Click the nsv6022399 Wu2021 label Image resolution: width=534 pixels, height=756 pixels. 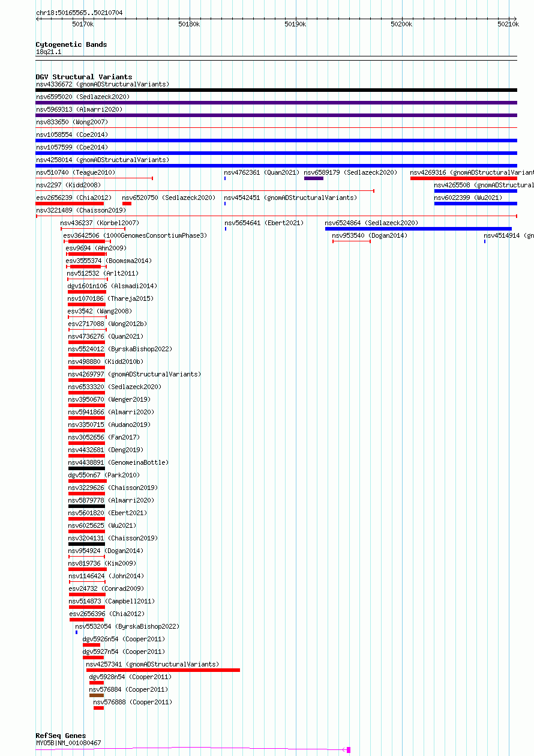468,198
